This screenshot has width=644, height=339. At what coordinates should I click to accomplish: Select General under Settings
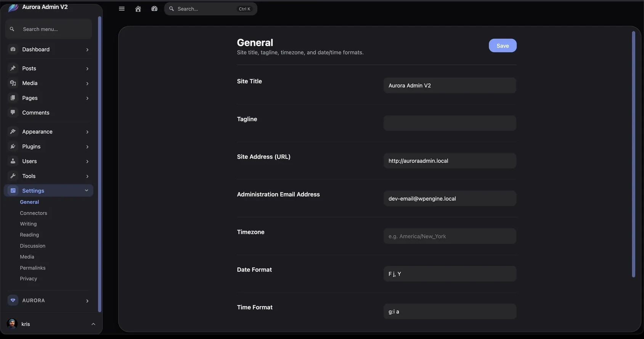(29, 202)
